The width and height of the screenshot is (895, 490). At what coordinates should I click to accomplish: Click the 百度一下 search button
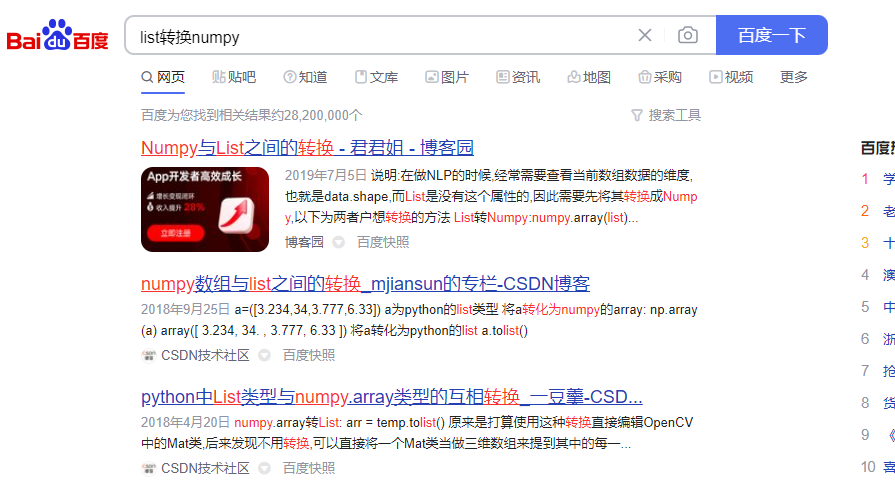tap(772, 35)
